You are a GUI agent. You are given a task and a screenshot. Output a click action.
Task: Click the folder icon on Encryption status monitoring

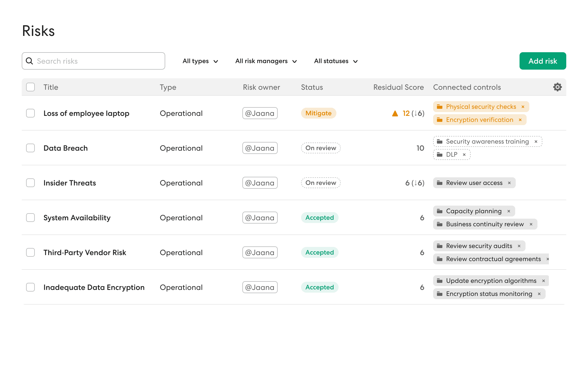440,294
